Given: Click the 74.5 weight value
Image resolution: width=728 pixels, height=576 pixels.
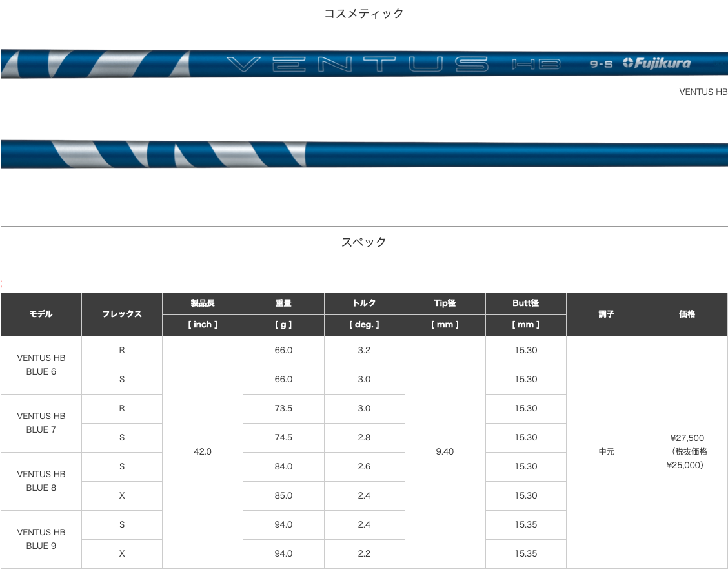Looking at the screenshot, I should click(x=283, y=438).
